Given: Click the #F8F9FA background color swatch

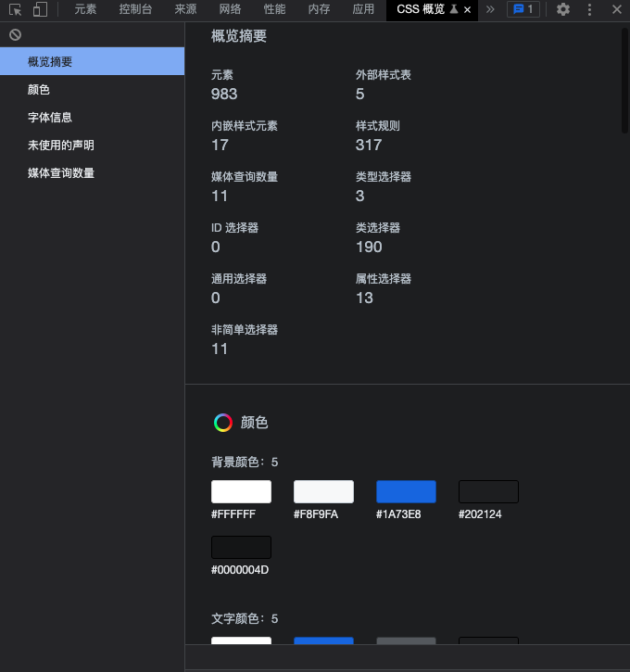Looking at the screenshot, I should [x=323, y=491].
